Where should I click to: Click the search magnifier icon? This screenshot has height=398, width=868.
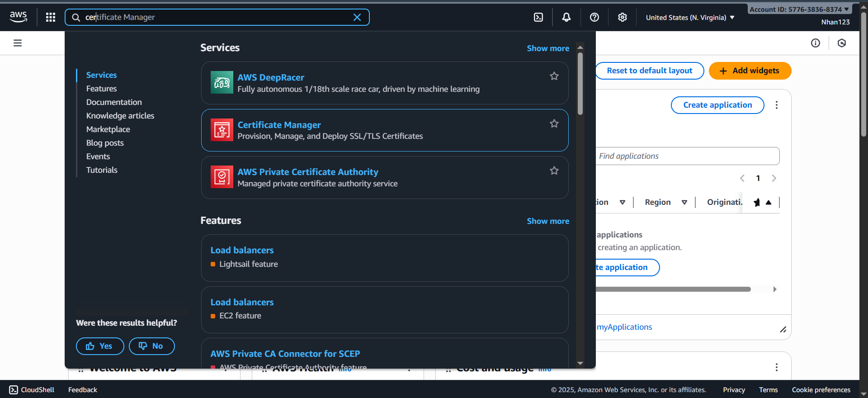pyautogui.click(x=76, y=17)
